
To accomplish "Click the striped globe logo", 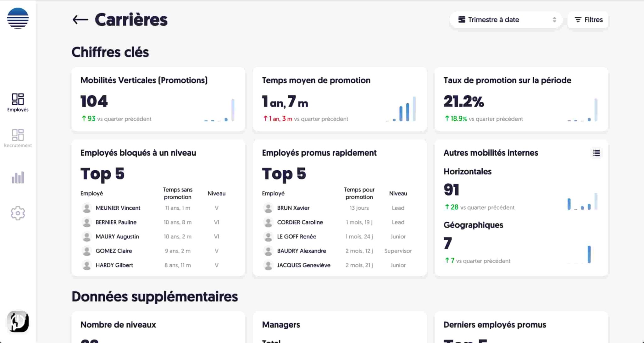I will [x=18, y=18].
